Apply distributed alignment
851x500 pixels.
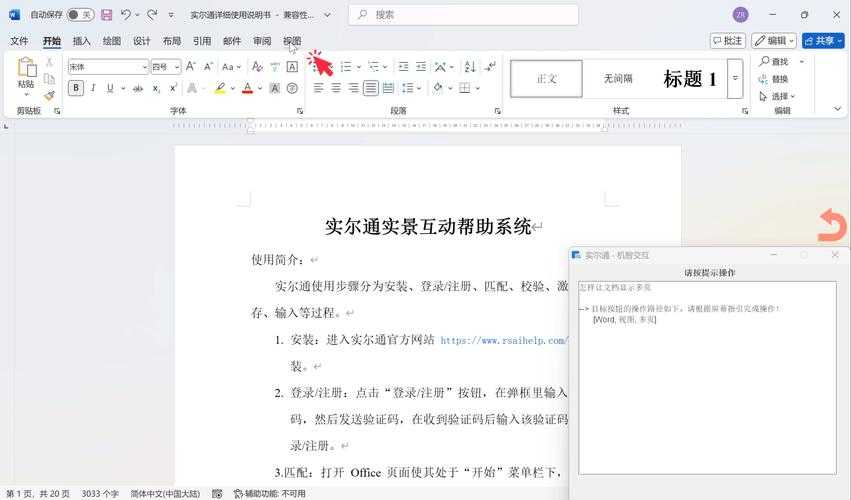(x=388, y=88)
